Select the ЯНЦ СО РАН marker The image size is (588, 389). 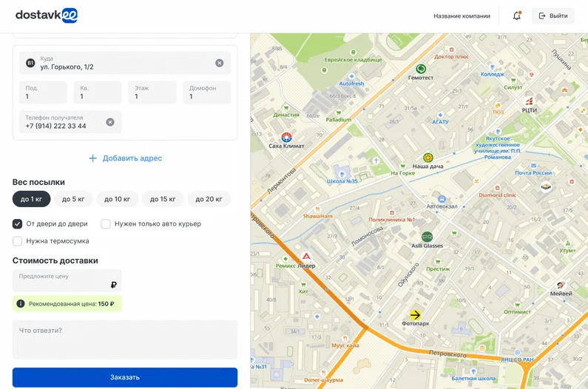pos(517,353)
